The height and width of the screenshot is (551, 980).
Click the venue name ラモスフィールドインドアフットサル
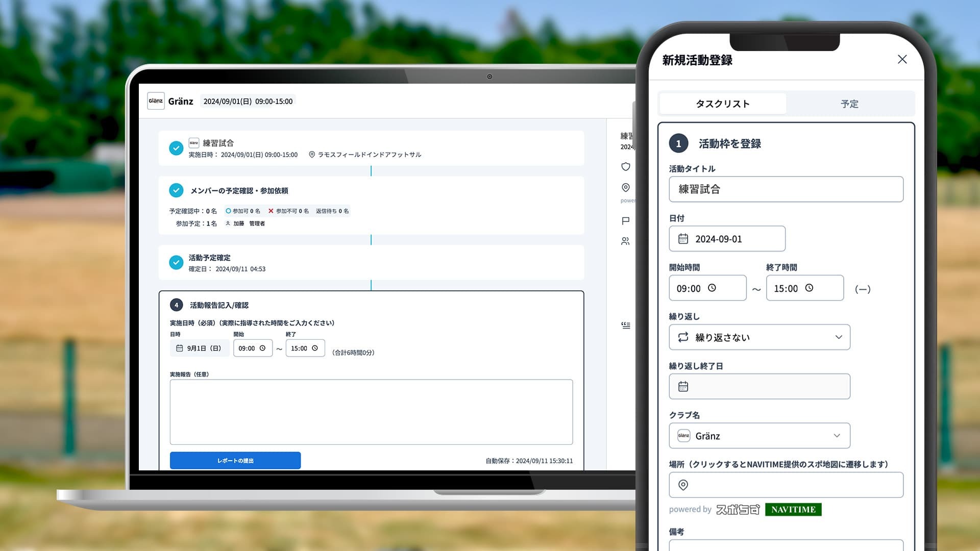coord(370,155)
